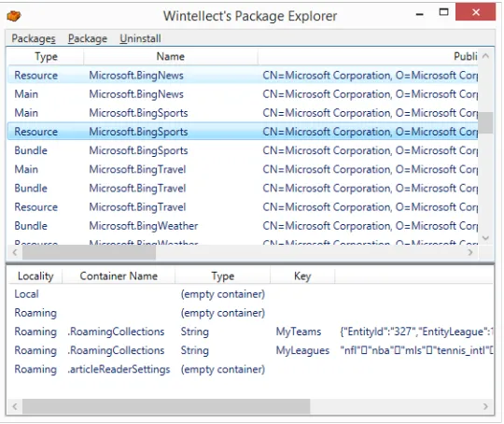Image resolution: width=504 pixels, height=424 pixels.
Task: Select the Bundle Microsoft.BingTravel row
Action: (x=243, y=189)
